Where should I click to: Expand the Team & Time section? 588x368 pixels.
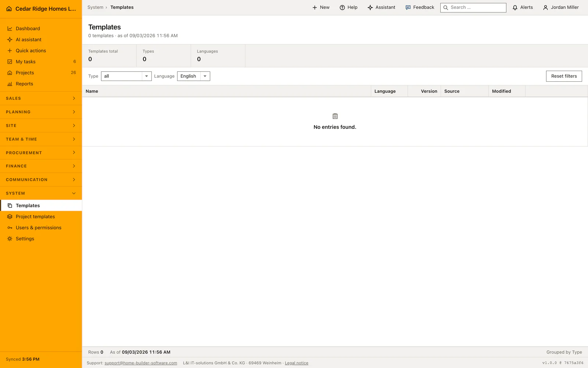pos(41,139)
